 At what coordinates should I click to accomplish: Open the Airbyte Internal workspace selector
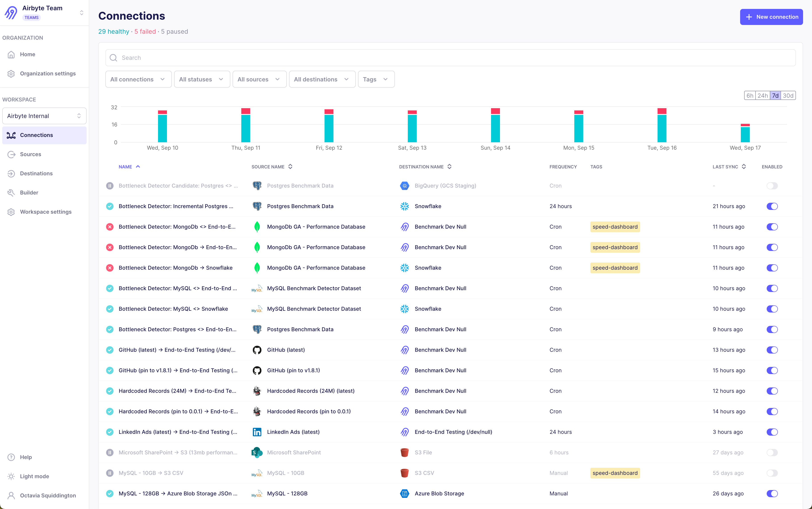tap(44, 116)
